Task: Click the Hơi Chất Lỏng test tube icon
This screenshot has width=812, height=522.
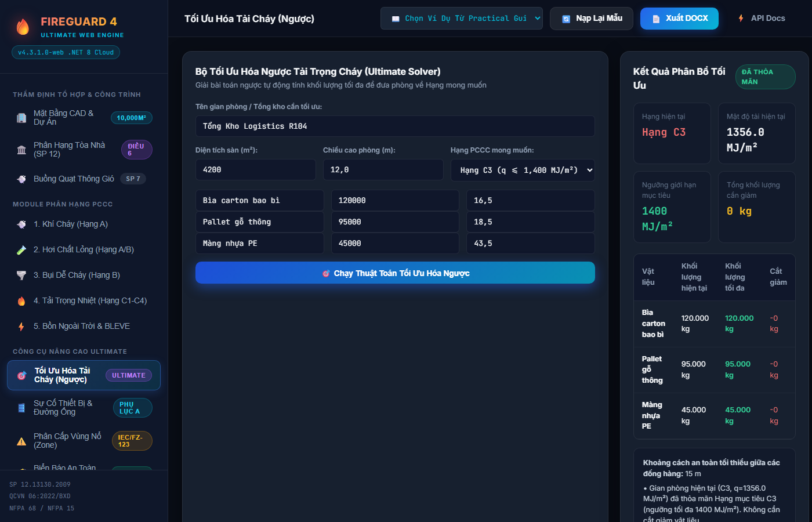Action: (x=21, y=249)
